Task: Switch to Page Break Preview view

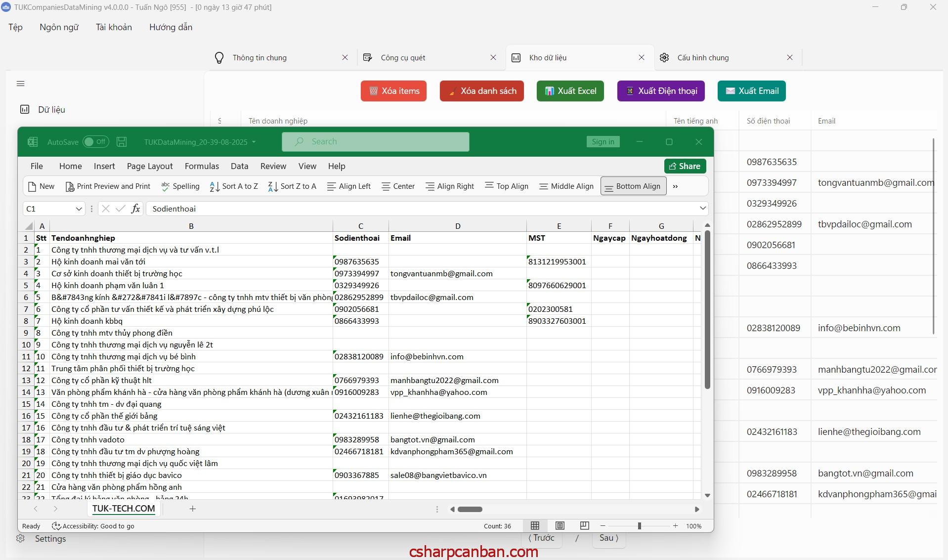Action: (584, 526)
